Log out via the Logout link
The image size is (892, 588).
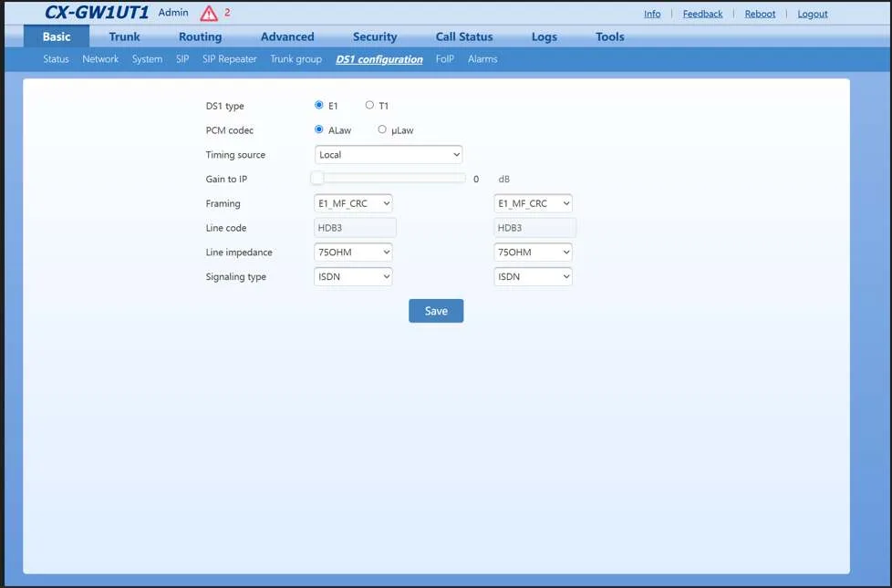click(x=813, y=14)
